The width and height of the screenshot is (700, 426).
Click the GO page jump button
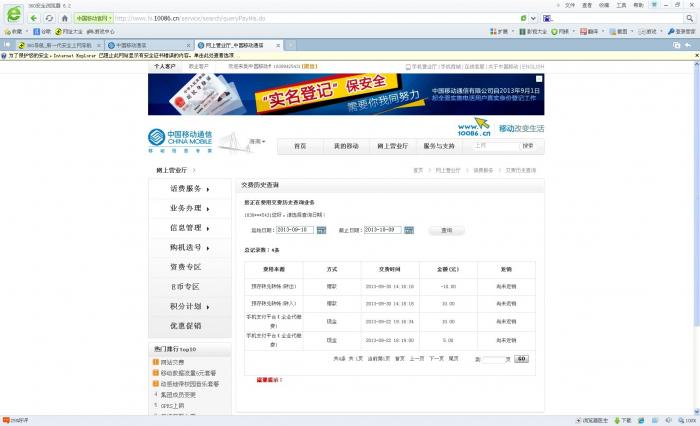tap(521, 359)
